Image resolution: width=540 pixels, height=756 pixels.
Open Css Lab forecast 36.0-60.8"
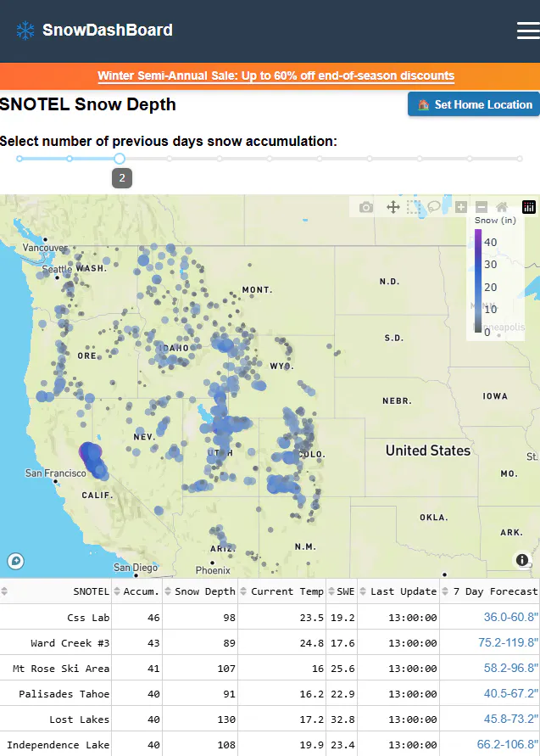(510, 617)
